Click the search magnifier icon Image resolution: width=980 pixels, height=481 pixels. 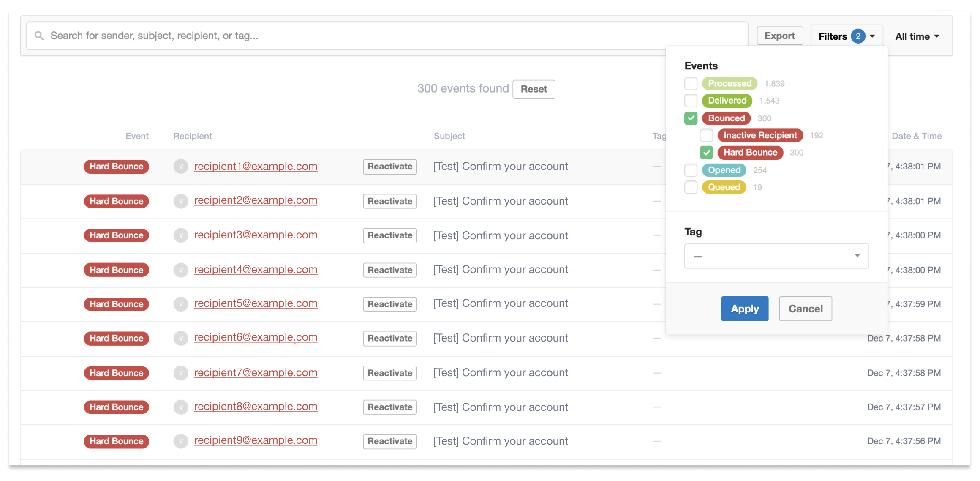(39, 36)
